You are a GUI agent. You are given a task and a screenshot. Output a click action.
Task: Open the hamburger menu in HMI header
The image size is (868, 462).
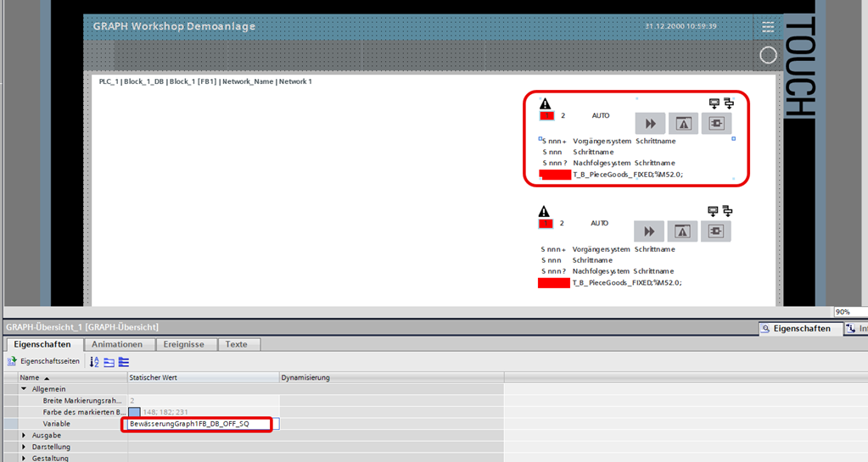click(x=768, y=26)
